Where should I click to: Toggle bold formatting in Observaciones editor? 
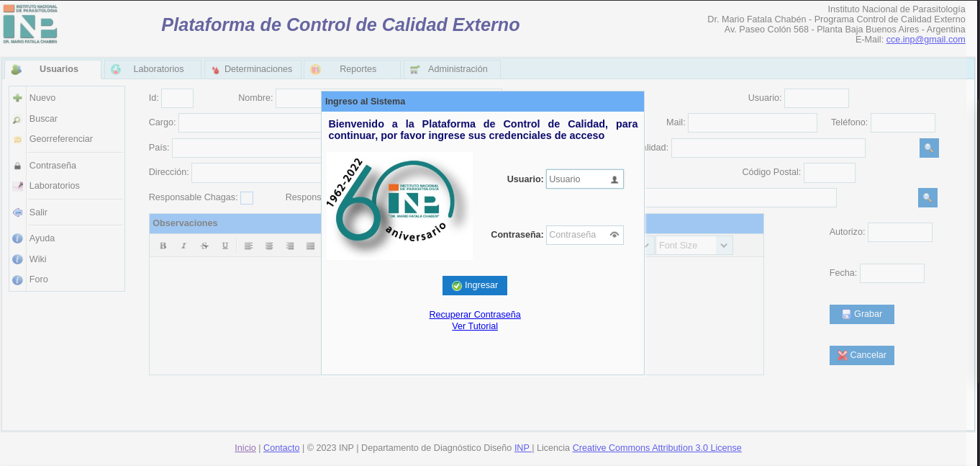[163, 246]
